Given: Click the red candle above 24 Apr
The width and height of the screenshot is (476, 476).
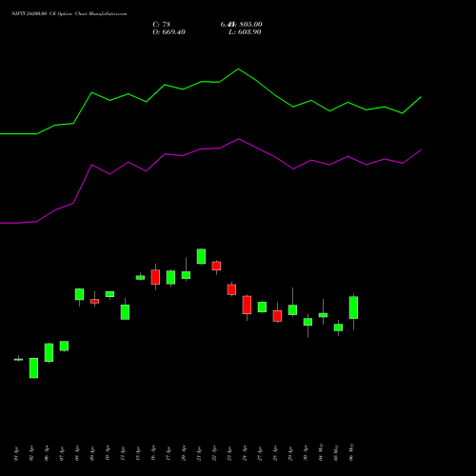Looking at the screenshot, I should (x=247, y=305).
